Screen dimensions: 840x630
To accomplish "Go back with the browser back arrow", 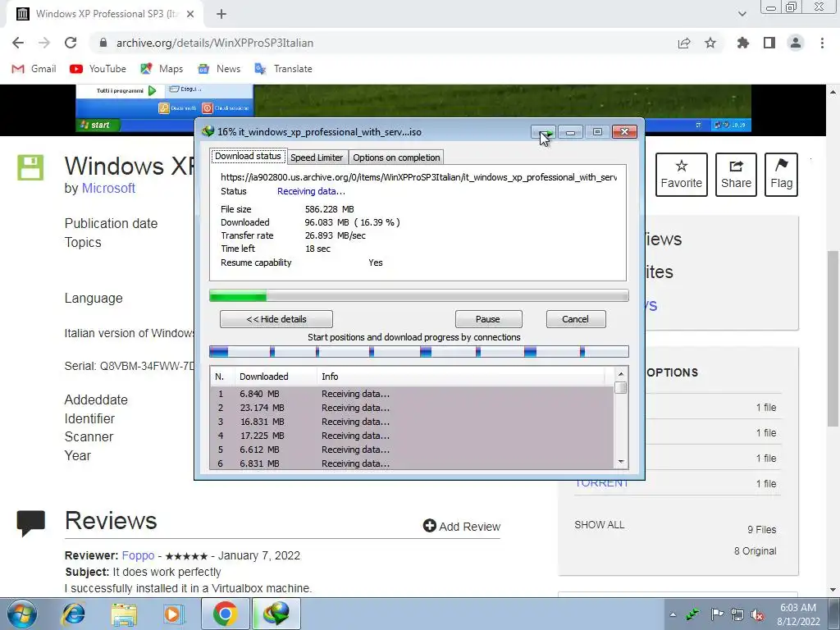I will pos(18,43).
